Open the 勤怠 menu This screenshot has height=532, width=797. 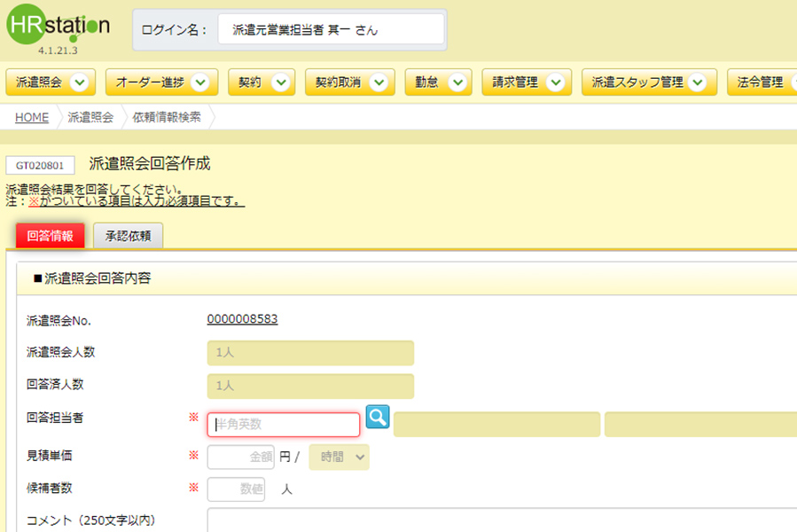tap(439, 82)
